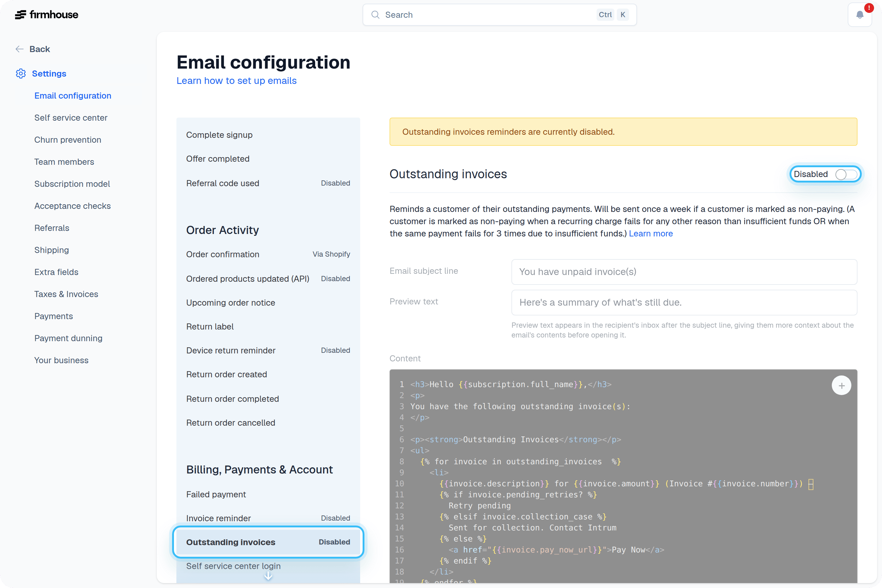Select Offer completed email template
The height and width of the screenshot is (588, 882).
(268, 159)
